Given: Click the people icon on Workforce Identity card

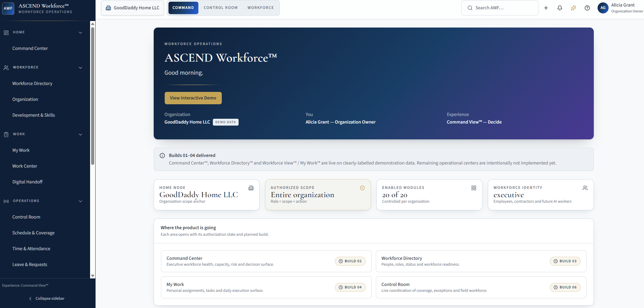Looking at the screenshot, I should 585,188.
